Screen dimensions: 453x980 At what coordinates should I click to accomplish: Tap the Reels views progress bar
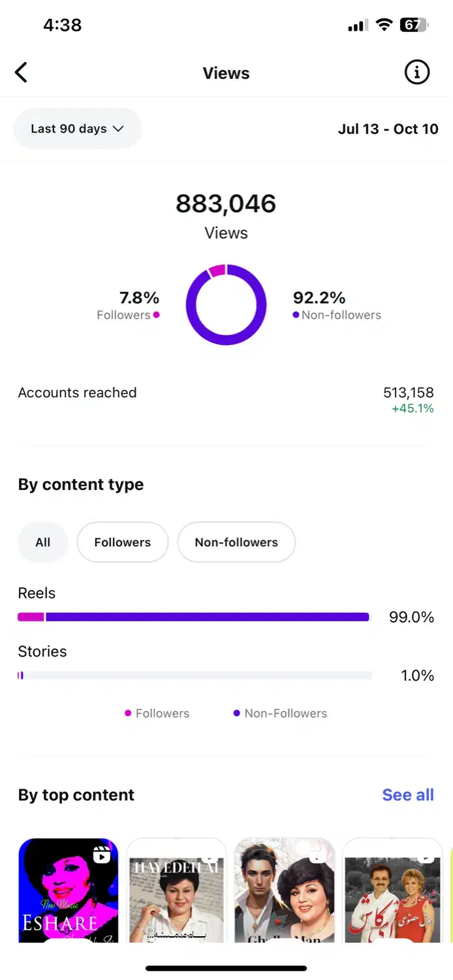[194, 617]
